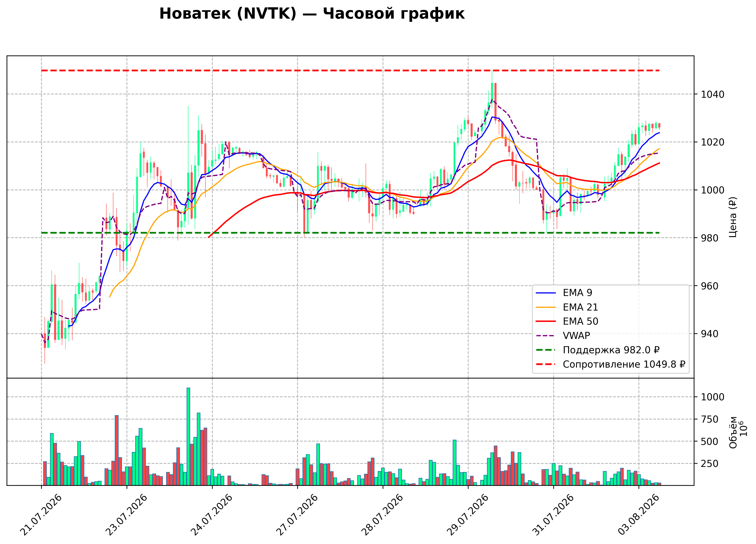Click the 500 volume axis tick label

click(x=710, y=442)
